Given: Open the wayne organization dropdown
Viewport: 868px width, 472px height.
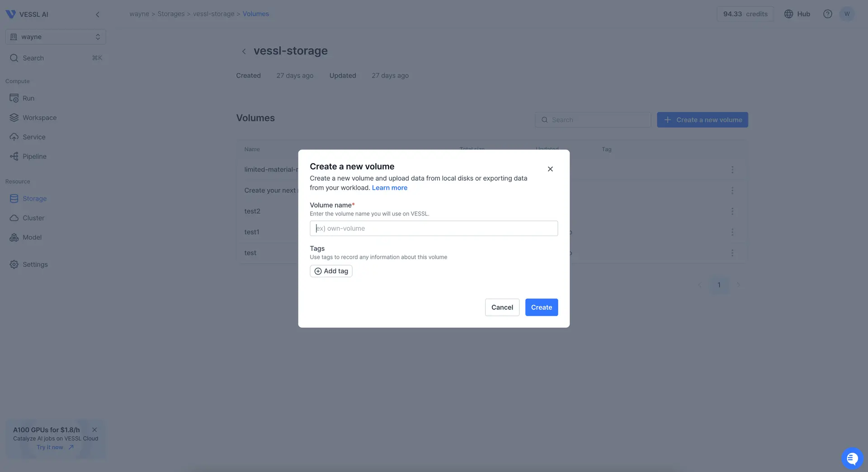Looking at the screenshot, I should [x=56, y=37].
